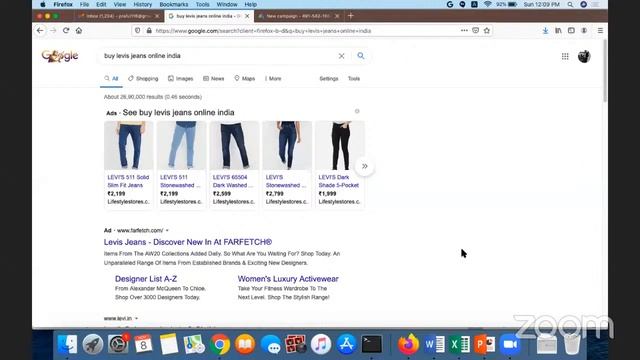Open the Firefox home page
This screenshot has width=640, height=360.
pyautogui.click(x=79, y=31)
